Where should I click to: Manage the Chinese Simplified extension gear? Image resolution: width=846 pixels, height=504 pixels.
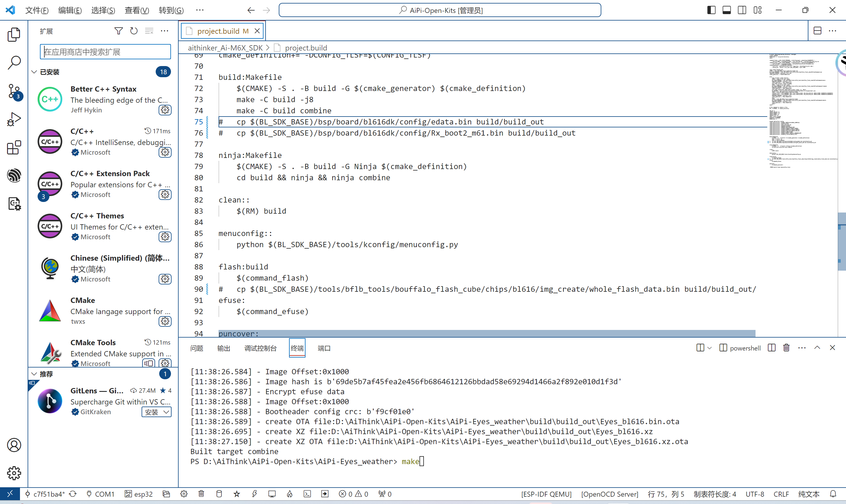pos(165,279)
